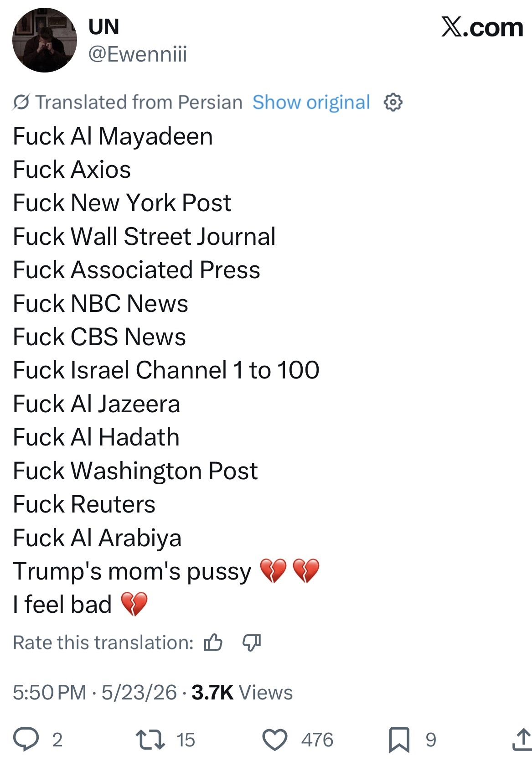The width and height of the screenshot is (532, 782).
Task: Click the 5/23/26 post date
Action: click(139, 692)
